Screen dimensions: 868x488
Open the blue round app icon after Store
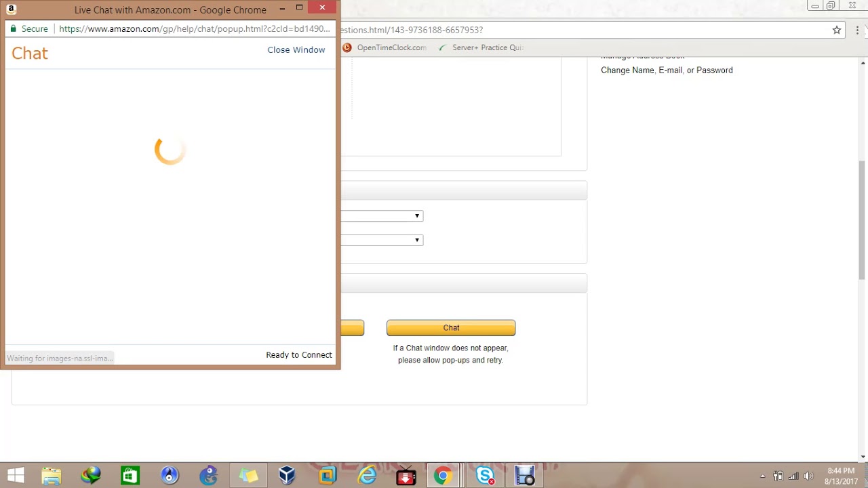pos(169,476)
